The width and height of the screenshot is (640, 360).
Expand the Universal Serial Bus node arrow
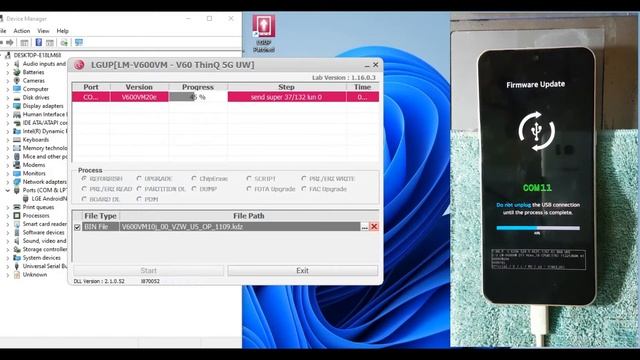coord(7,266)
